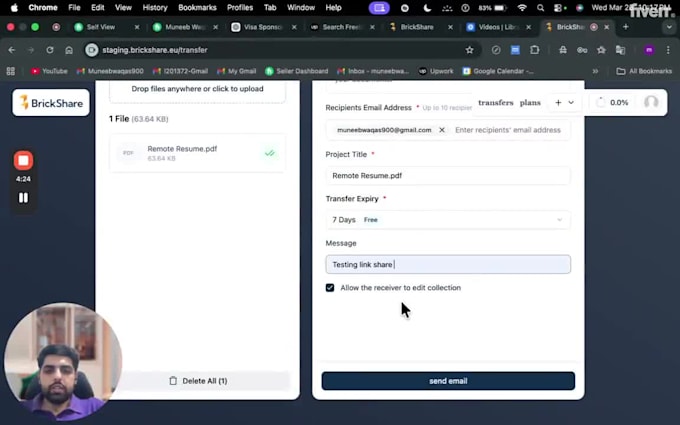Switch to the Search Free tab
This screenshot has width=680, height=425.
click(341, 27)
